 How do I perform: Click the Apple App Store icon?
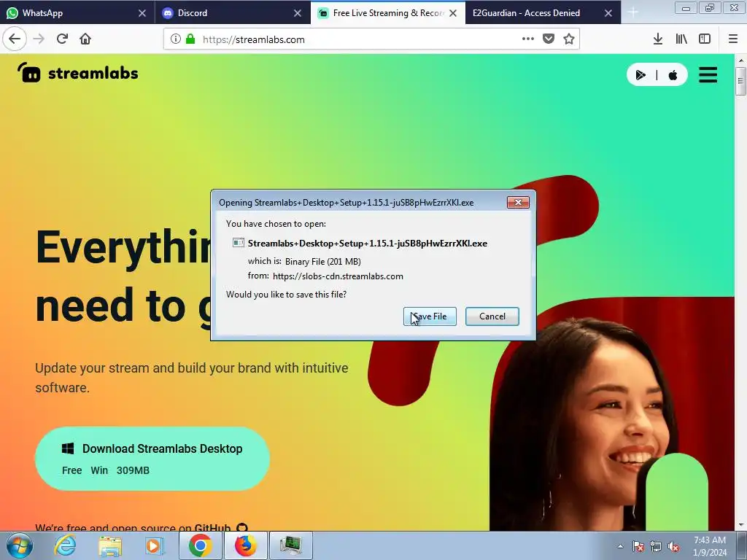click(673, 75)
